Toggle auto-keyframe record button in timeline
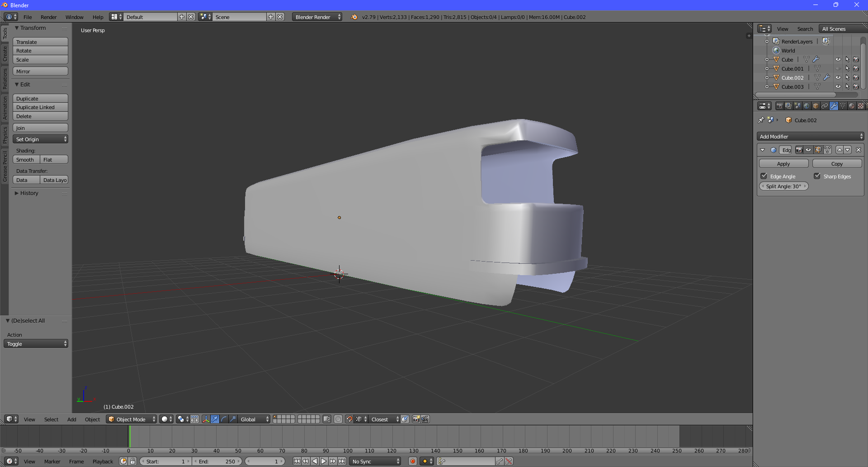This screenshot has width=868, height=467. 412,462
